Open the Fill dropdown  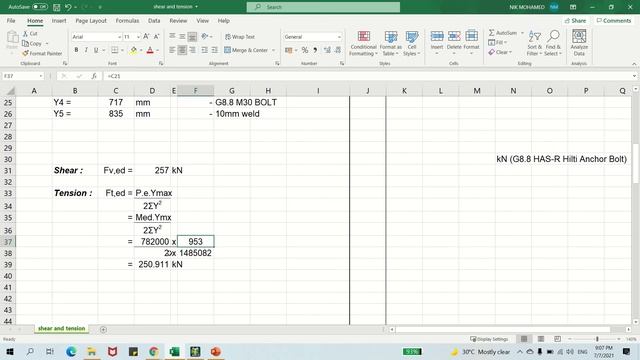click(x=498, y=42)
